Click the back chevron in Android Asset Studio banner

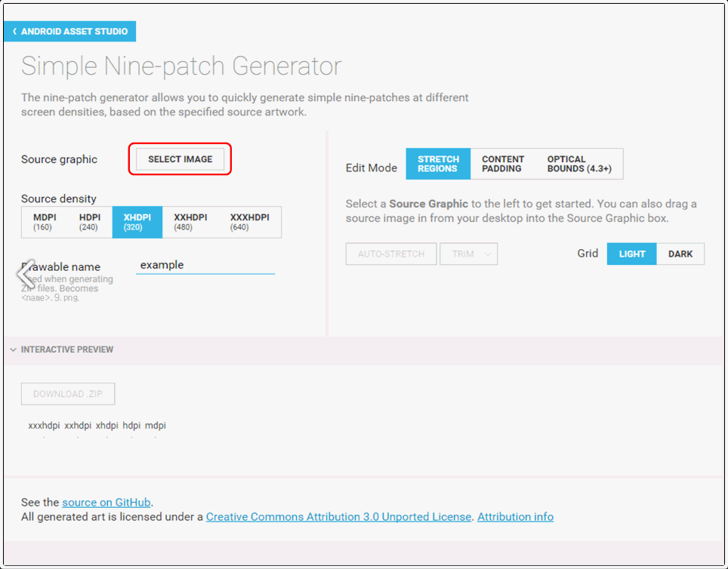14,31
